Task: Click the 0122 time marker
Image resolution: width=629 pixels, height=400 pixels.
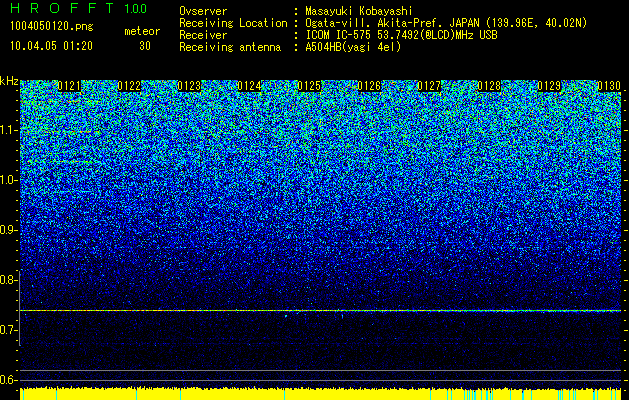Action: pos(129,86)
